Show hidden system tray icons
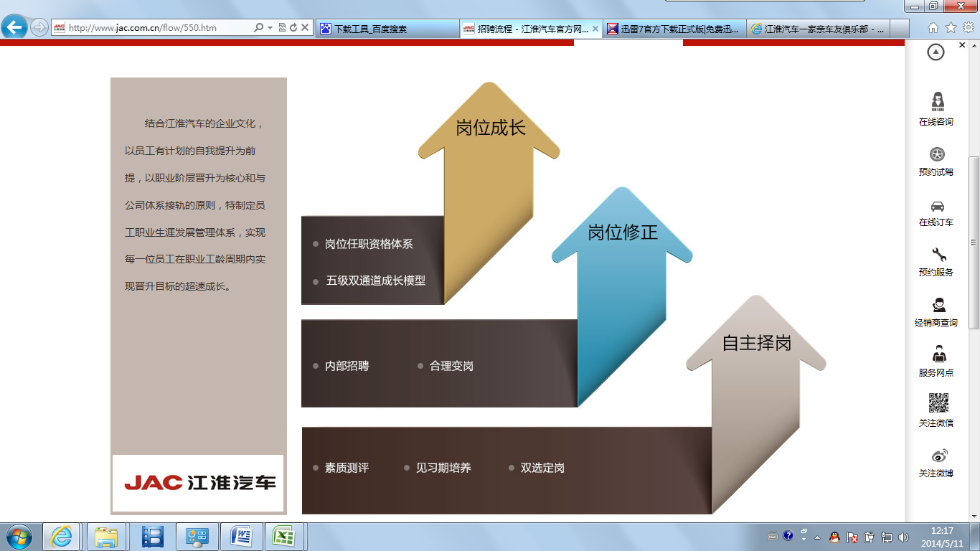 click(x=819, y=537)
